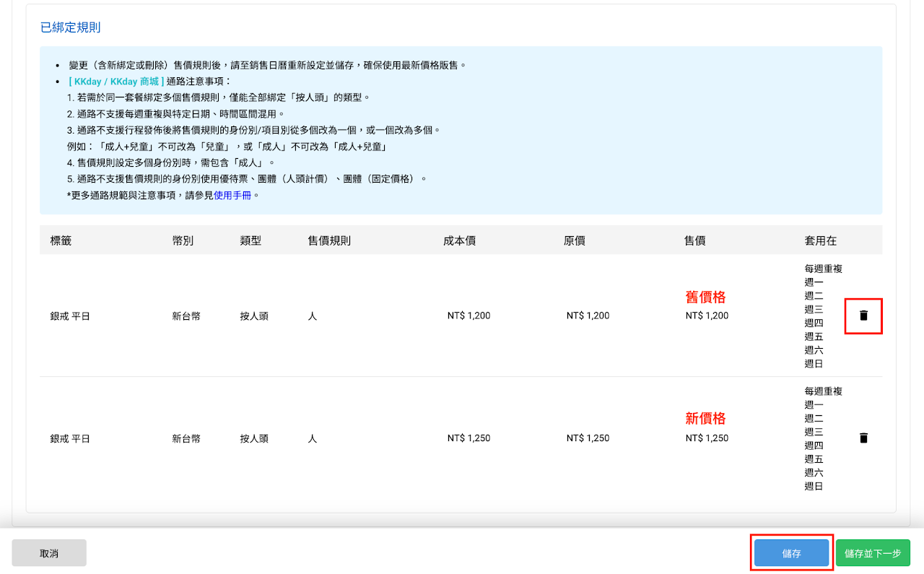Click the 標籤 column header
This screenshot has height=574, width=924.
(60, 240)
